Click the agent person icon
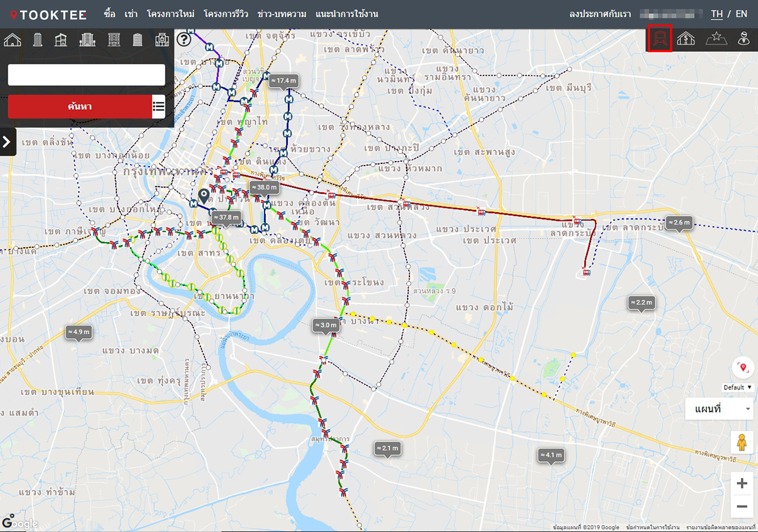Viewport: 758px width, 532px height. coord(743,39)
